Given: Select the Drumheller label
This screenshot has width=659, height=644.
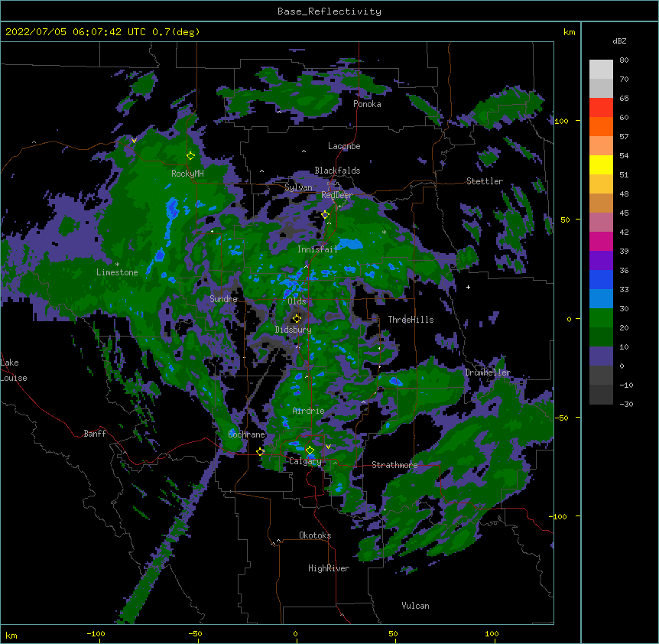Looking at the screenshot, I should 488,372.
